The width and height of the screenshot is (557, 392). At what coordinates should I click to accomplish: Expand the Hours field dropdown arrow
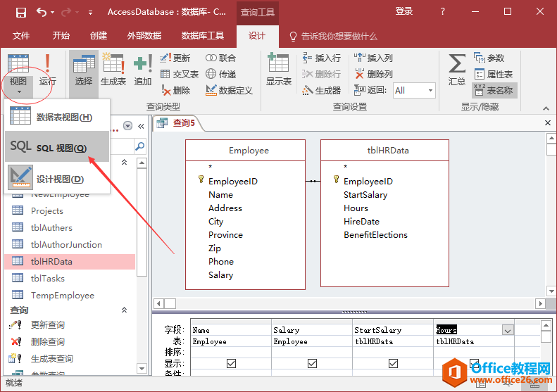(x=507, y=329)
